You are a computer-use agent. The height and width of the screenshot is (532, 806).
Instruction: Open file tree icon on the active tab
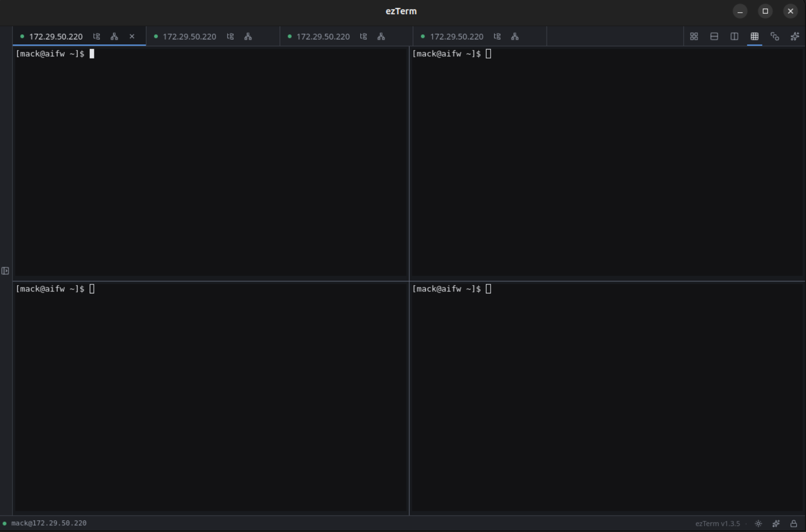point(97,36)
